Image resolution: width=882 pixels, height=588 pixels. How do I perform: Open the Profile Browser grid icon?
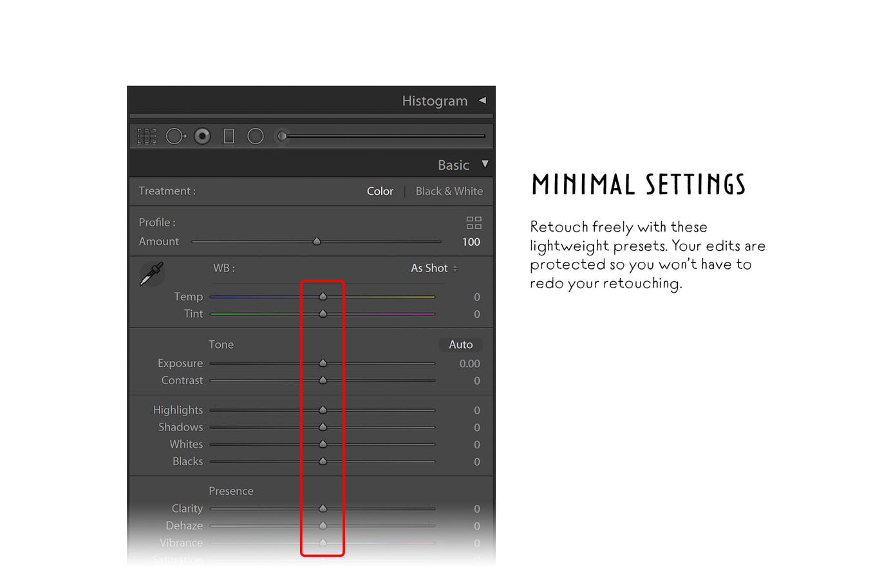pos(474,223)
